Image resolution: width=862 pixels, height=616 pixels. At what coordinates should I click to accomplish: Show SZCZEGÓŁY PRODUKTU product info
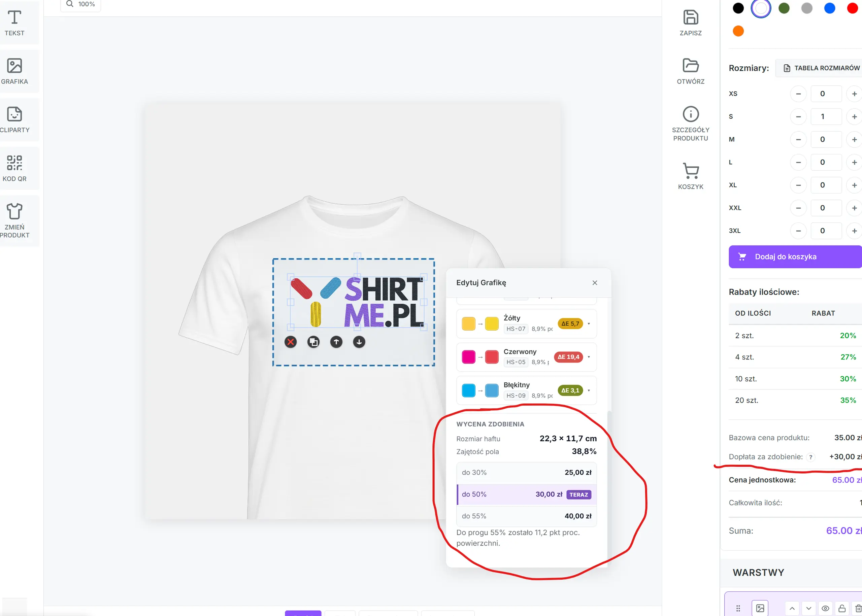pyautogui.click(x=691, y=124)
